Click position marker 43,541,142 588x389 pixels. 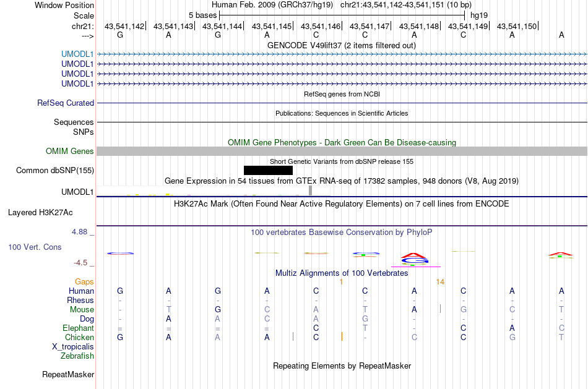pyautogui.click(x=124, y=26)
